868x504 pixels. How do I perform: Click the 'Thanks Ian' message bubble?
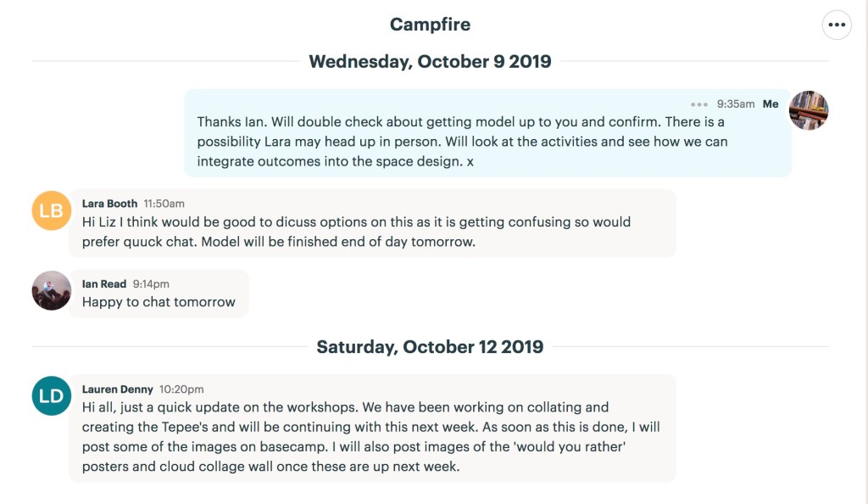click(462, 141)
